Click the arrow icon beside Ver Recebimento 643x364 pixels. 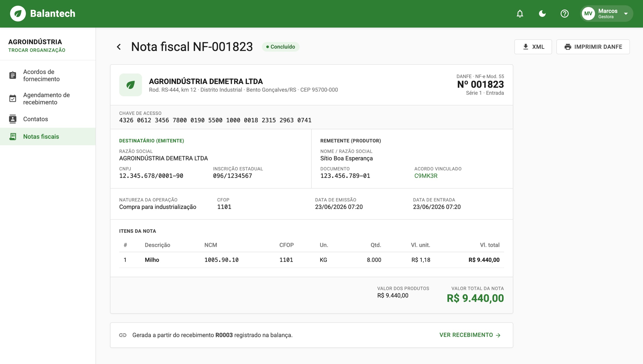click(x=498, y=335)
